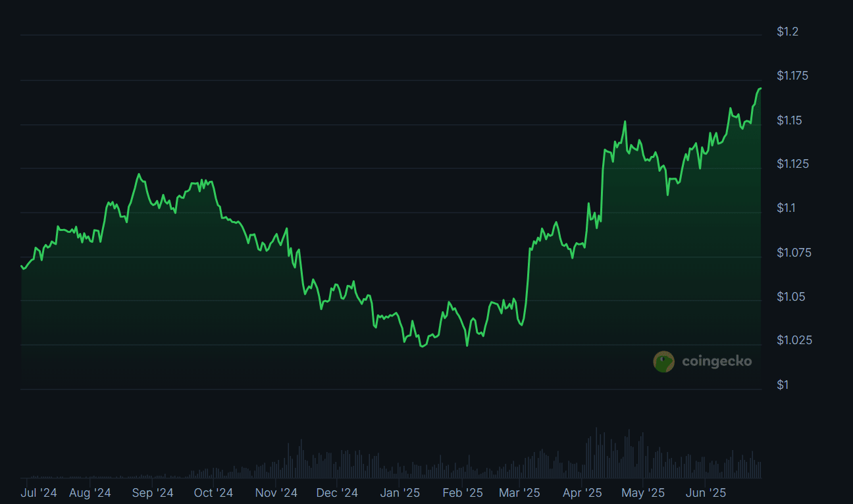Click the $1.05 price axis label
The image size is (853, 504).
(x=790, y=297)
